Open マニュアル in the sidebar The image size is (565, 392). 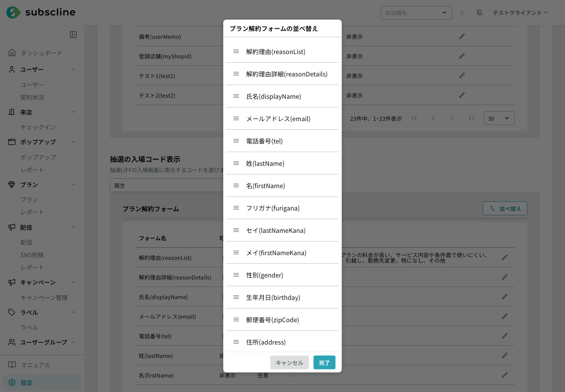pos(35,365)
